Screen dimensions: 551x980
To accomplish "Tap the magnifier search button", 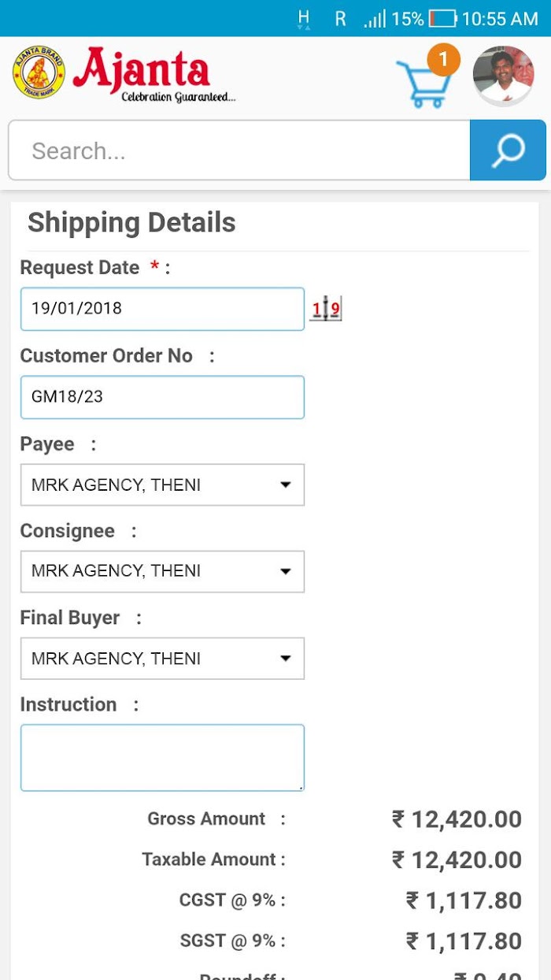I will coord(508,150).
